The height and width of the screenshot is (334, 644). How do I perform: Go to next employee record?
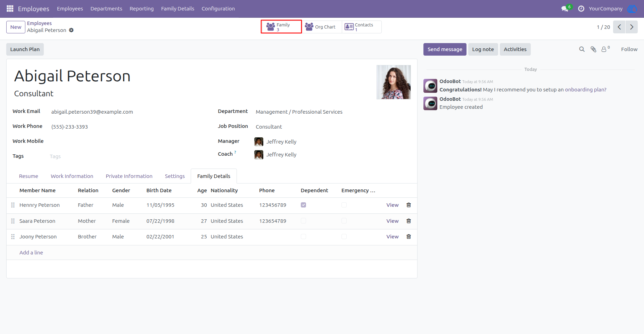pyautogui.click(x=631, y=27)
